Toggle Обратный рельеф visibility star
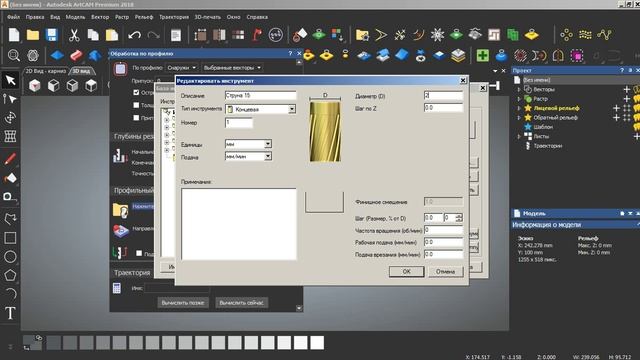640x360 pixels. (x=528, y=118)
